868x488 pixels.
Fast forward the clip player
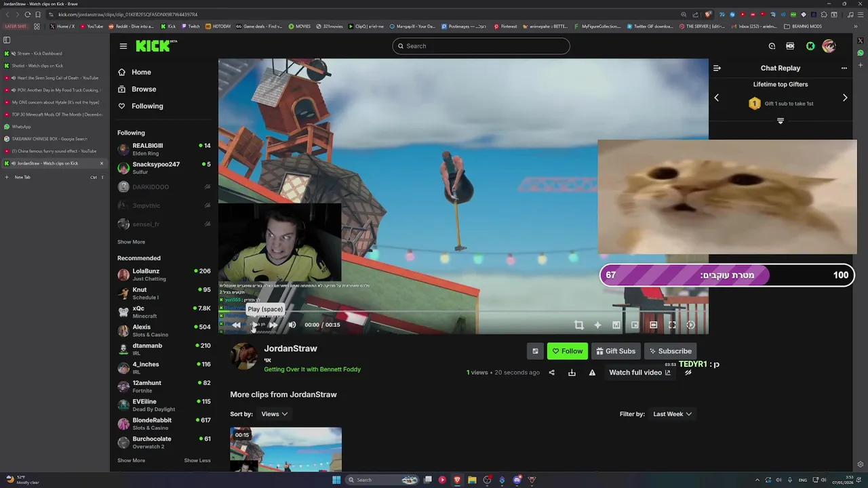pyautogui.click(x=273, y=325)
